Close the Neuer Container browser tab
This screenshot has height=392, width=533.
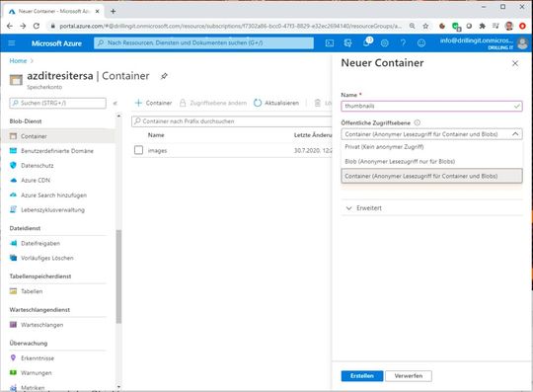coord(97,11)
